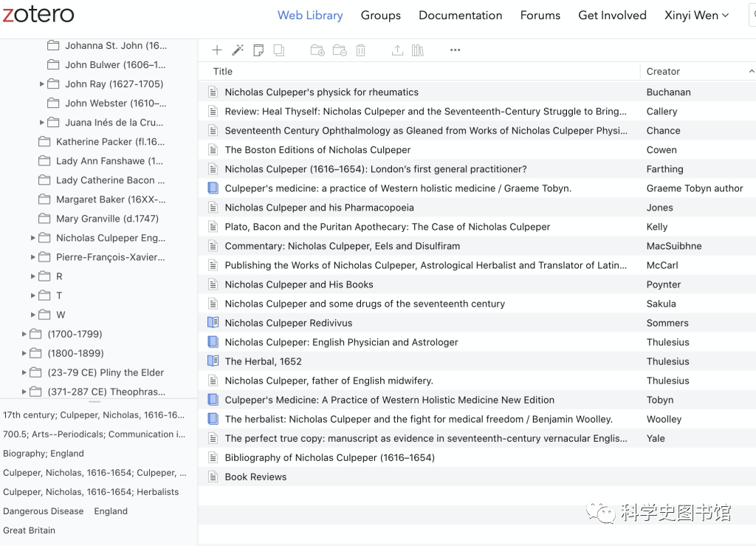Open the Web Library tab
The width and height of the screenshot is (756, 546).
pos(310,16)
